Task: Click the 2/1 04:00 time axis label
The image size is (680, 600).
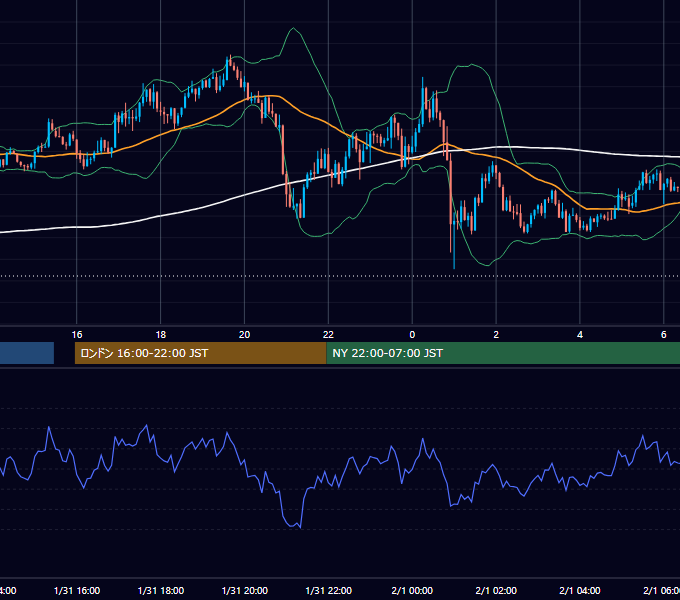Action: coord(580,590)
